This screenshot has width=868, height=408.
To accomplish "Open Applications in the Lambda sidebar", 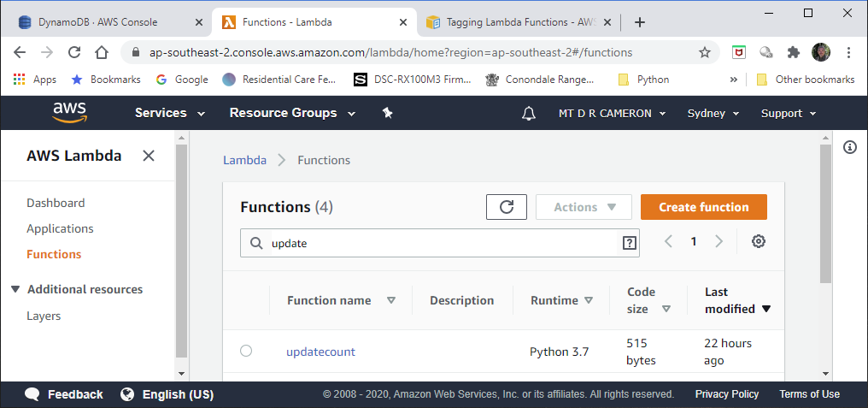I will (x=60, y=228).
